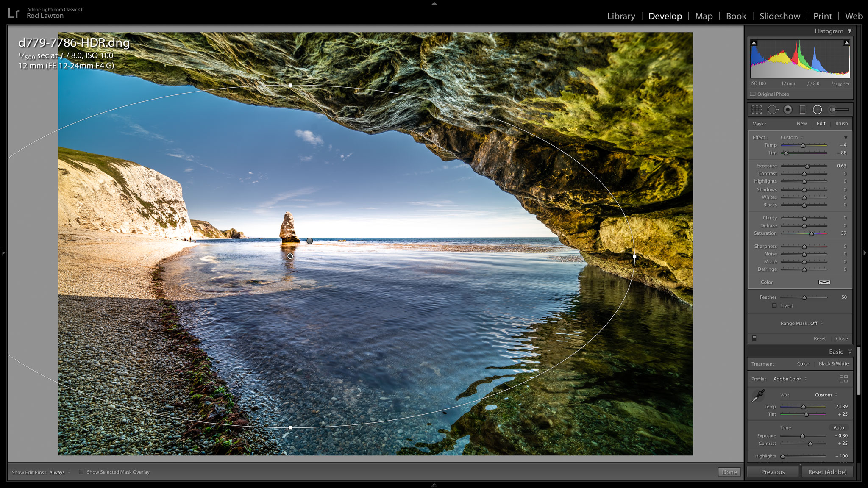Open the Slideshow module
868x488 pixels.
(x=779, y=16)
